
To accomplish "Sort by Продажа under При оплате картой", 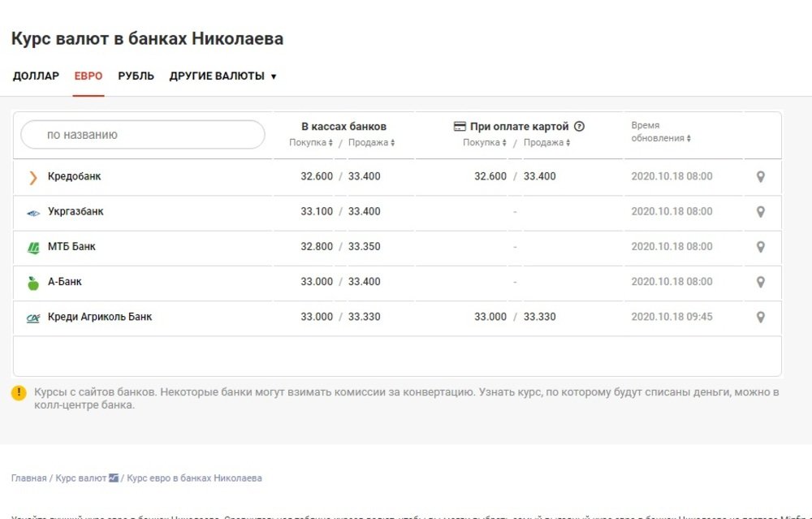I will [546, 142].
